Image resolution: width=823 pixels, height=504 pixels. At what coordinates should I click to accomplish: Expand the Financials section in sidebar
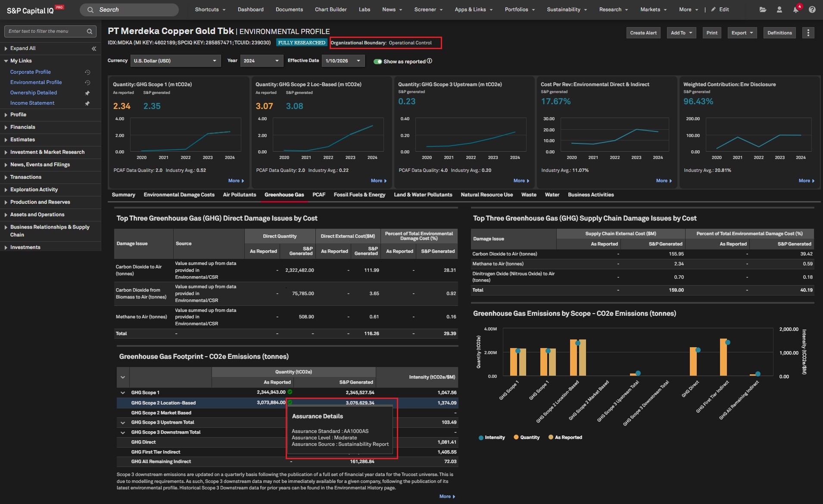pos(23,127)
